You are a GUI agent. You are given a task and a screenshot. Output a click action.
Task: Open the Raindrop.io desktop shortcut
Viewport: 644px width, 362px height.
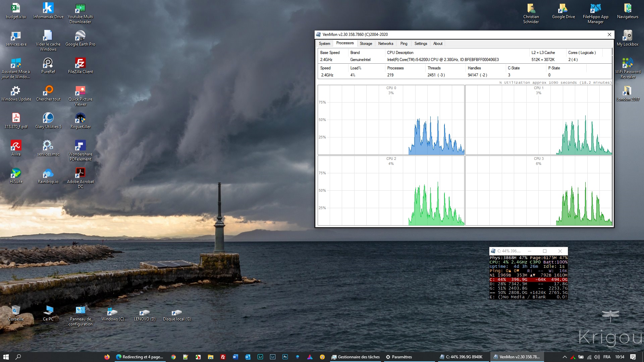coord(48,176)
